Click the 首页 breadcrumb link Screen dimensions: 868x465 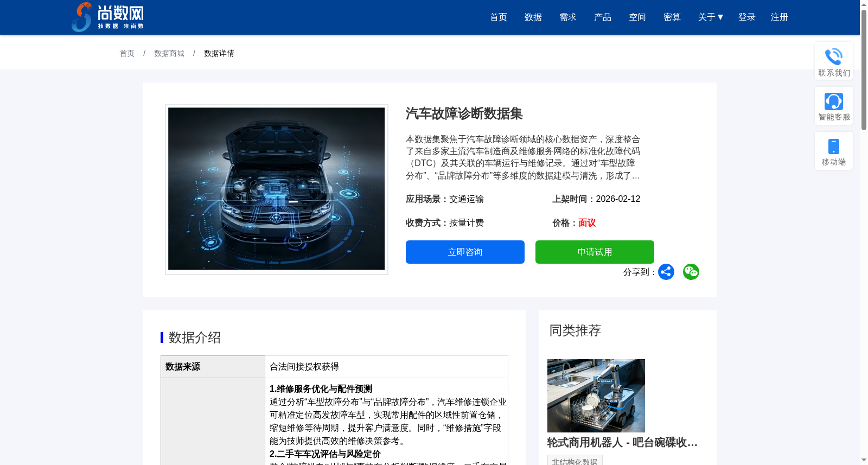pos(127,53)
